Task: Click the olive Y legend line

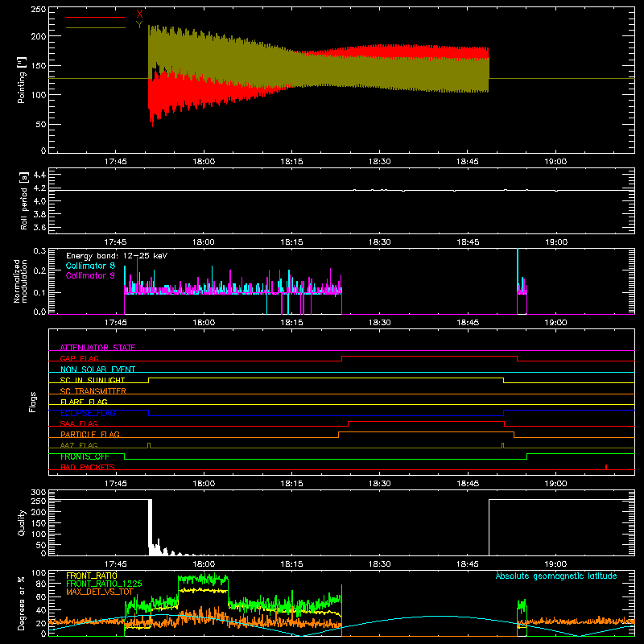Action: [x=96, y=28]
